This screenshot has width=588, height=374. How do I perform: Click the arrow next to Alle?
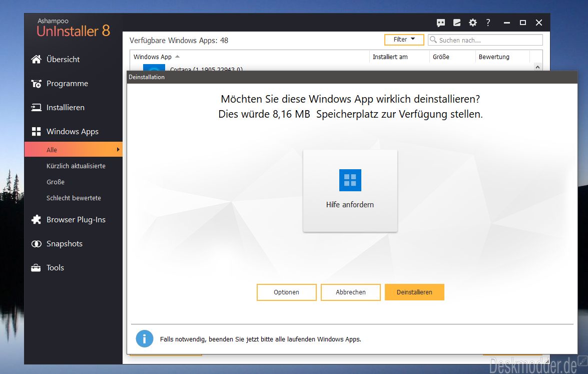118,149
